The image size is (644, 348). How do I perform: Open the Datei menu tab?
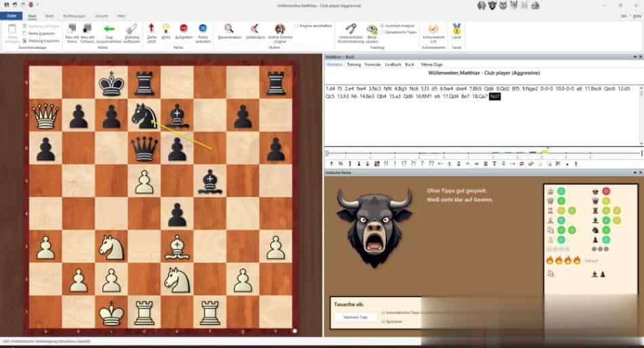[x=12, y=16]
